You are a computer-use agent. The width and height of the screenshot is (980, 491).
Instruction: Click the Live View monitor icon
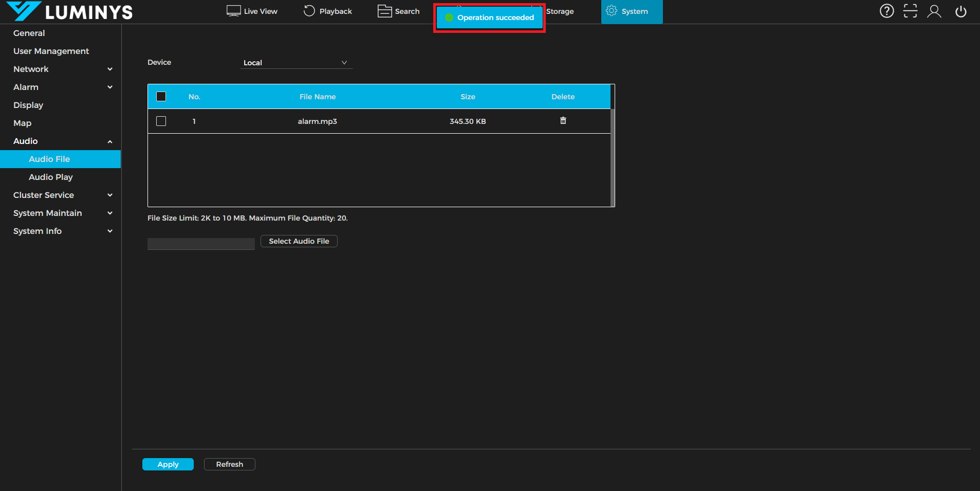click(234, 11)
